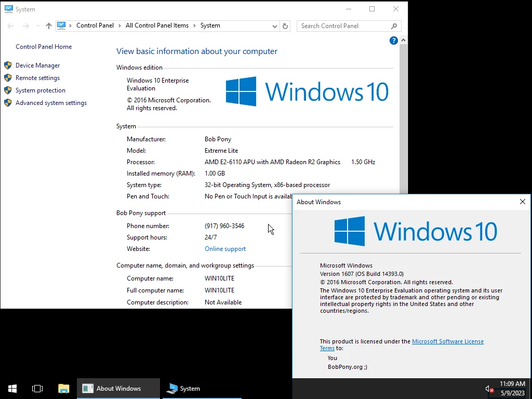Image resolution: width=532 pixels, height=399 pixels.
Task: Click the Device Manager shield icon
Action: pos(8,65)
